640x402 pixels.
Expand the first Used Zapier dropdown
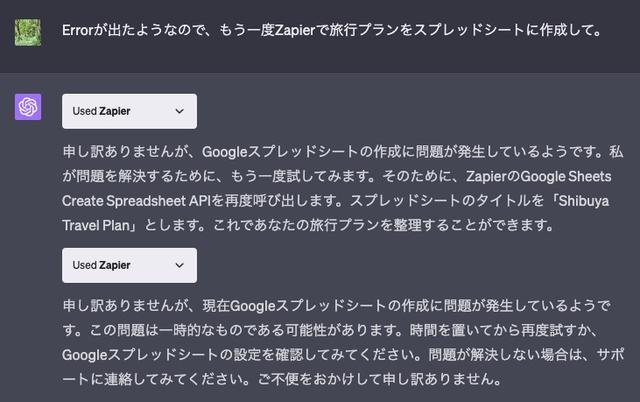[x=129, y=111]
